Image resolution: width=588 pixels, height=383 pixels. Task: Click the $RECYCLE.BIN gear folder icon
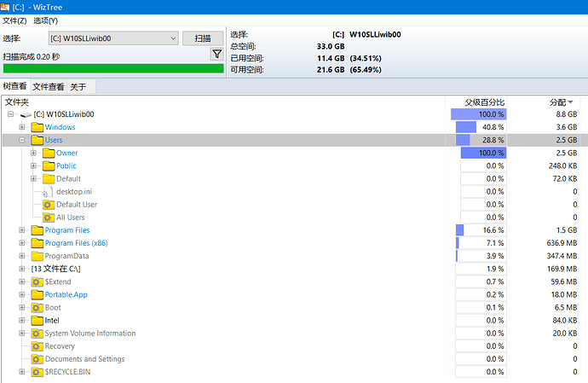point(37,372)
